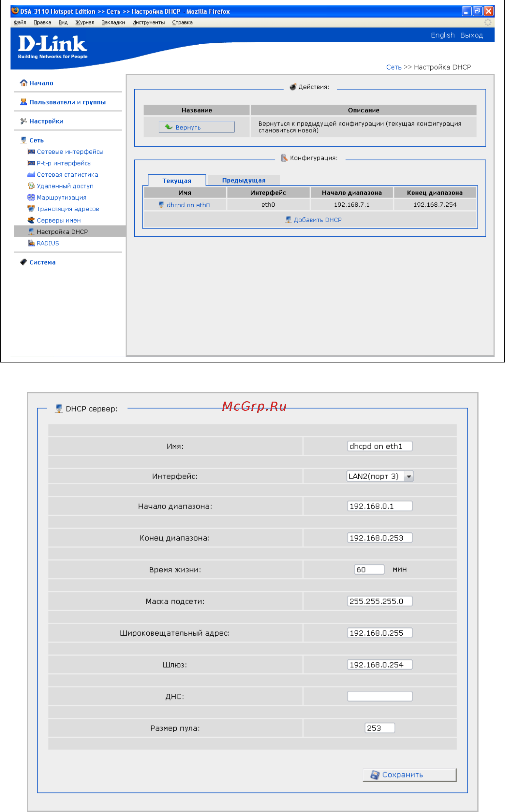
Task: Switch to the Текущая configuration tab
Action: [x=177, y=180]
